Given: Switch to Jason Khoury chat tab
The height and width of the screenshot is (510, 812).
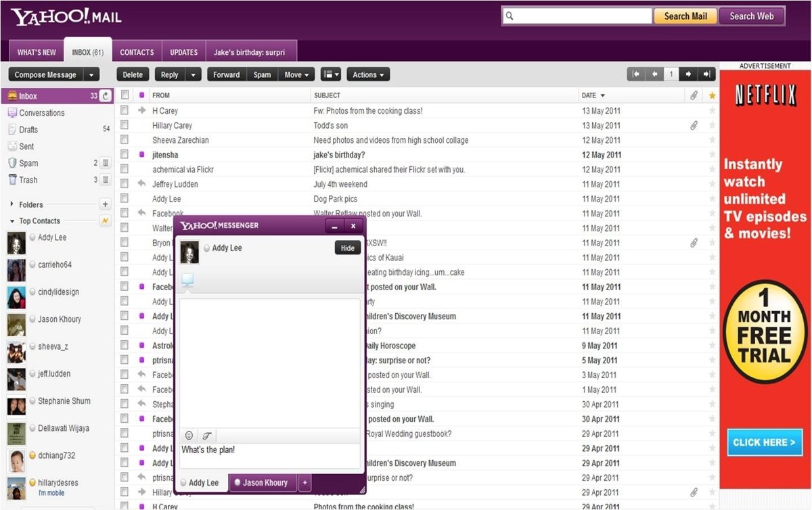Looking at the screenshot, I should pos(264,483).
